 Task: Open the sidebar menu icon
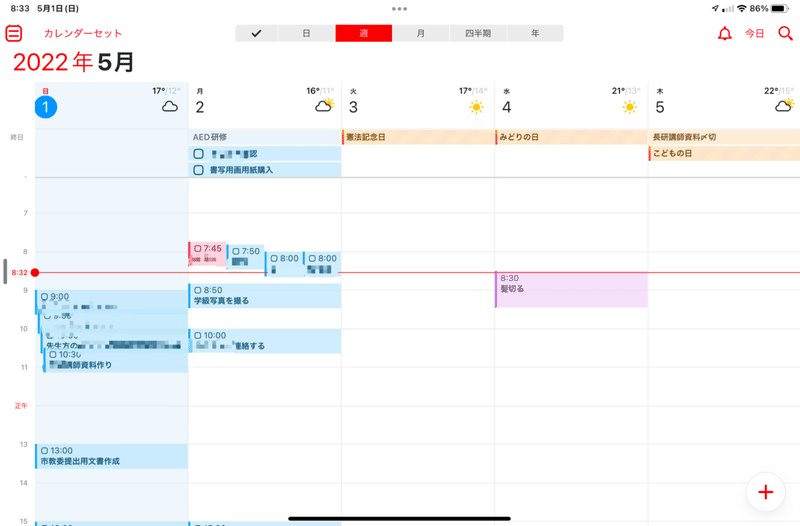[14, 34]
